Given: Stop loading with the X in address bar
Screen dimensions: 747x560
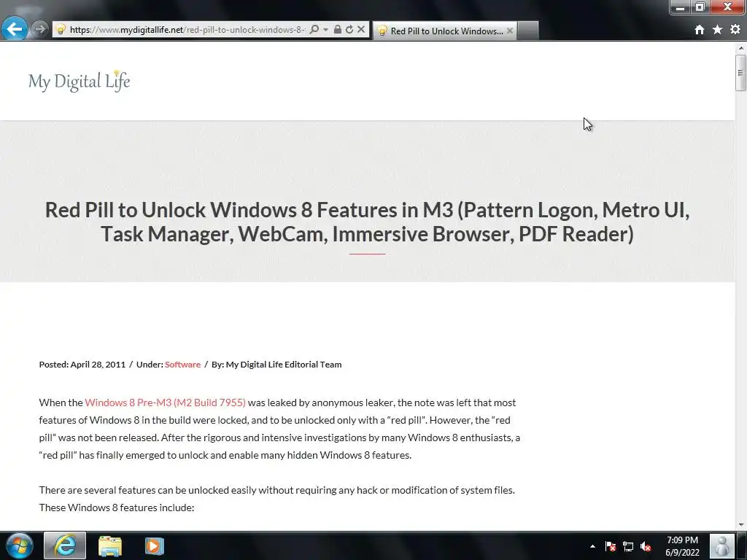Looking at the screenshot, I should point(361,29).
